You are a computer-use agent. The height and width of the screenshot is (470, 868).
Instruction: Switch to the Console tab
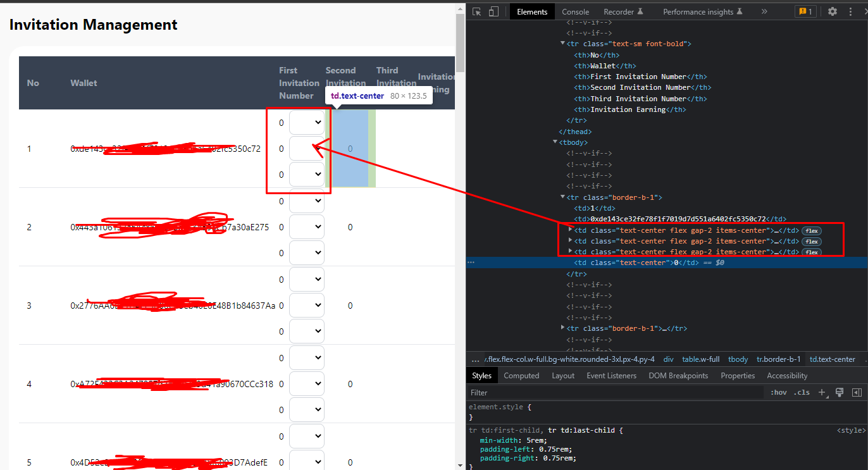(x=575, y=11)
